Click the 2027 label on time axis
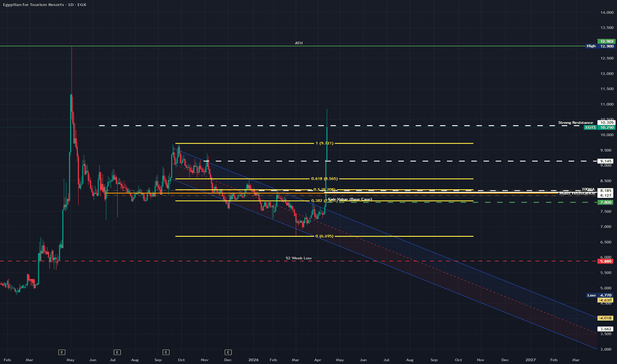The width and height of the screenshot is (617, 364). (530, 359)
